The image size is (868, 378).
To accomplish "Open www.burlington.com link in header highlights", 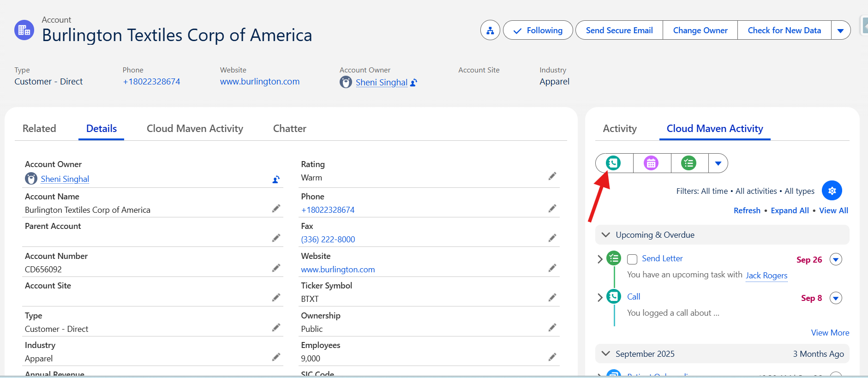I will (260, 82).
